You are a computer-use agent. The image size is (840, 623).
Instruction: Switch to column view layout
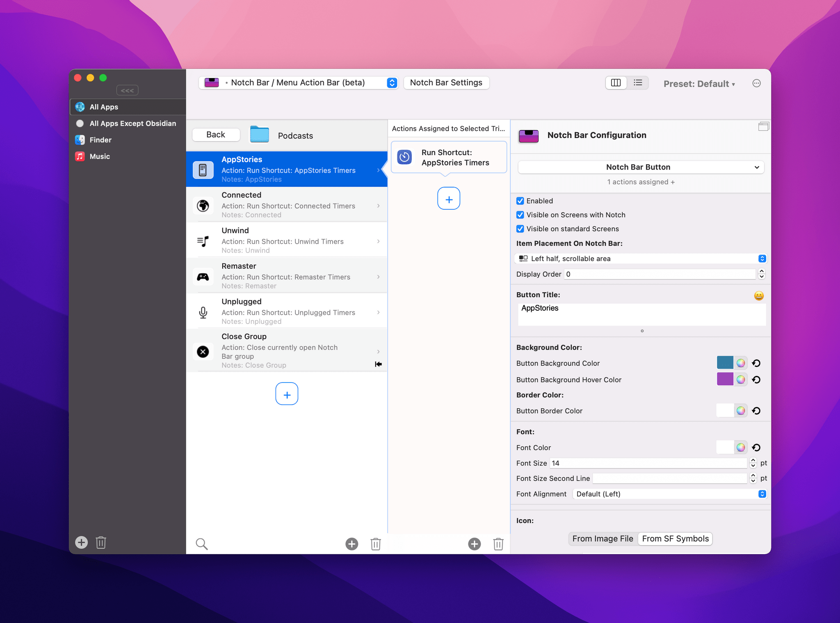pos(616,83)
